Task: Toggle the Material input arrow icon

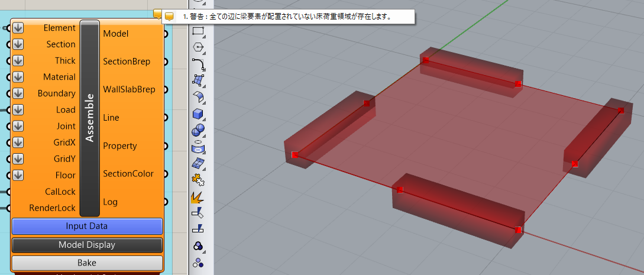Action: [x=18, y=77]
